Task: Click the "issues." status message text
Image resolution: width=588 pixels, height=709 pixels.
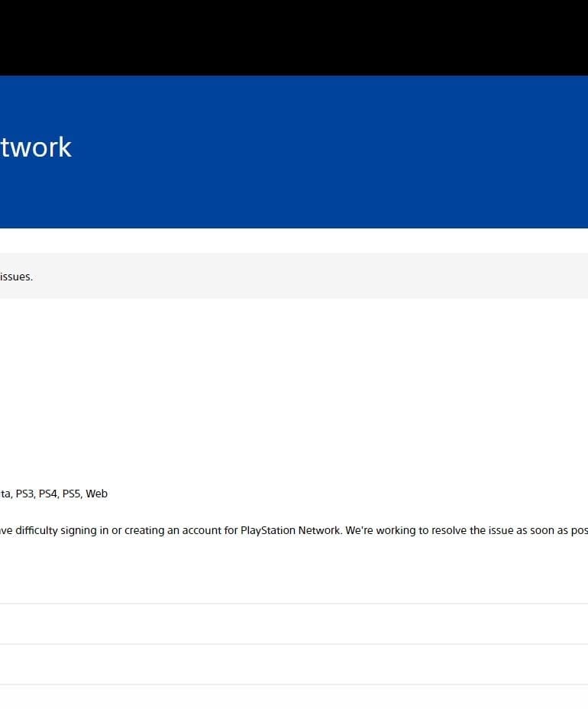Action: [x=16, y=277]
